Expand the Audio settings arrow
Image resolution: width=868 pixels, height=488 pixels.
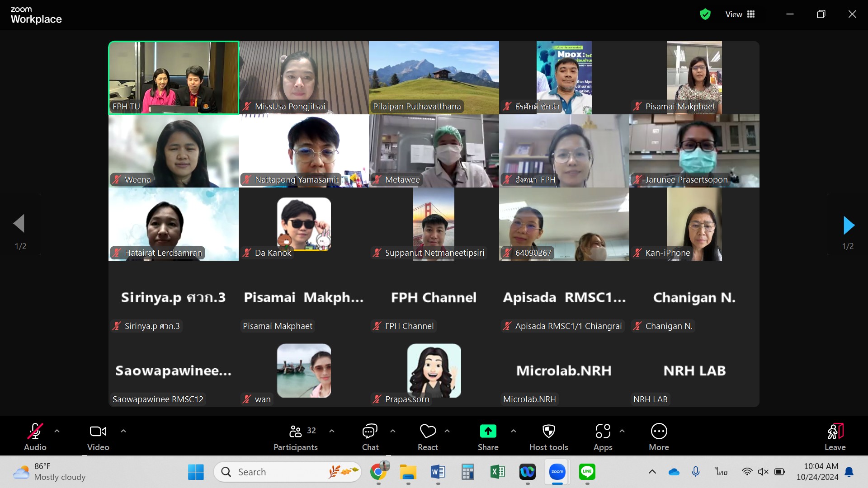57,431
